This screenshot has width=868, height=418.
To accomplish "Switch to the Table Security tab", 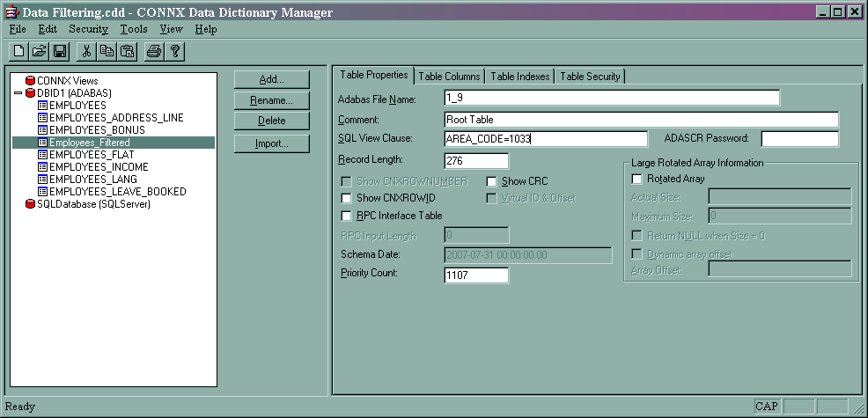I will [x=590, y=77].
